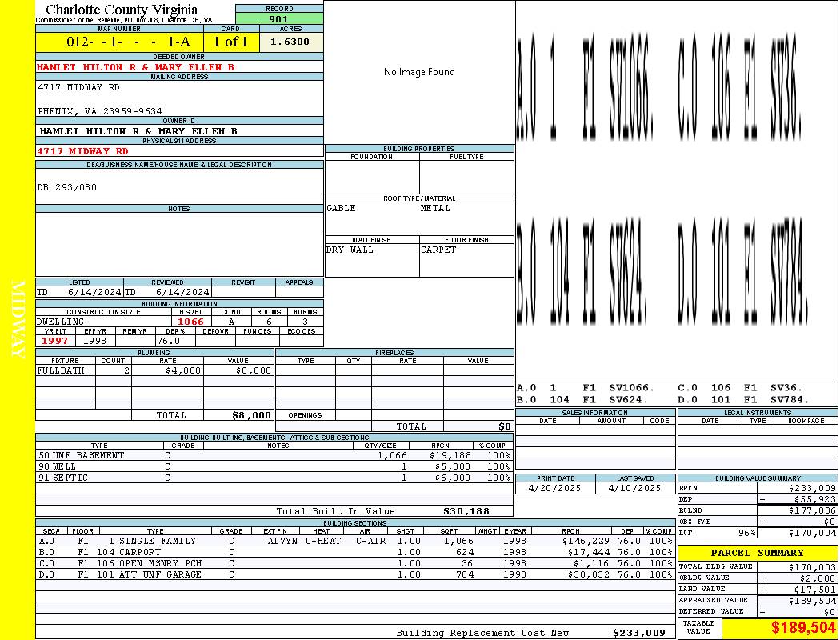Click the listed date 6/14/2024
The height and width of the screenshot is (640, 840).
[x=94, y=293]
